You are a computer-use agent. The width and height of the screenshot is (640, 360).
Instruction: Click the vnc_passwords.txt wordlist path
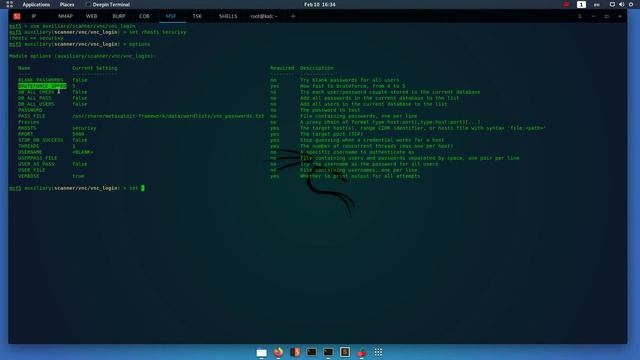pos(168,116)
